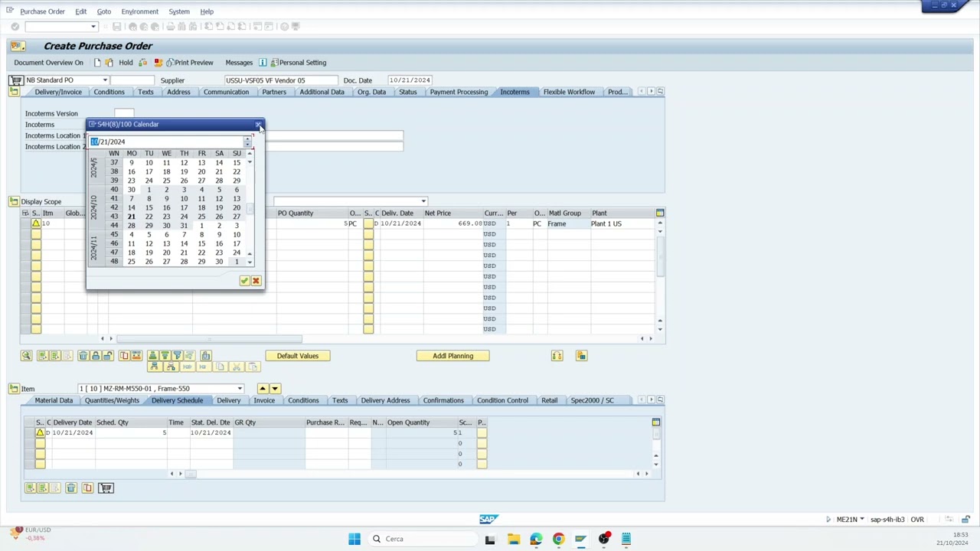This screenshot has width=980, height=551.
Task: Click the delete trash icon in item overview toolbar
Action: click(x=83, y=356)
